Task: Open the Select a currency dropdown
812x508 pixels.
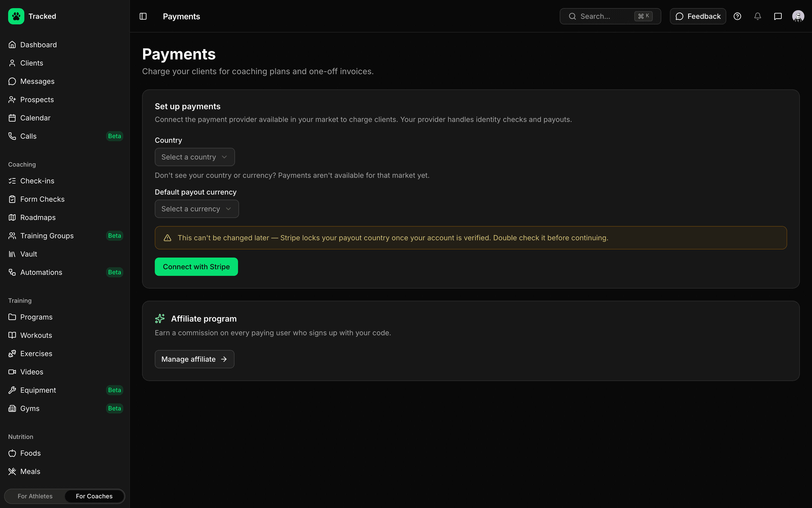Action: [x=197, y=209]
